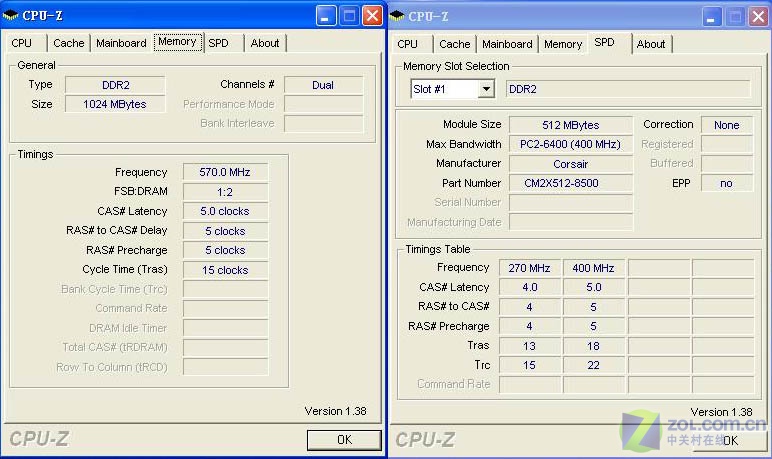Open the About tab in right window

[651, 44]
